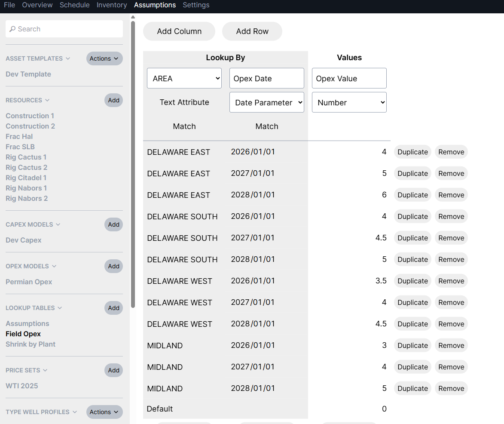
Task: Click the Add Column button
Action: point(179,31)
